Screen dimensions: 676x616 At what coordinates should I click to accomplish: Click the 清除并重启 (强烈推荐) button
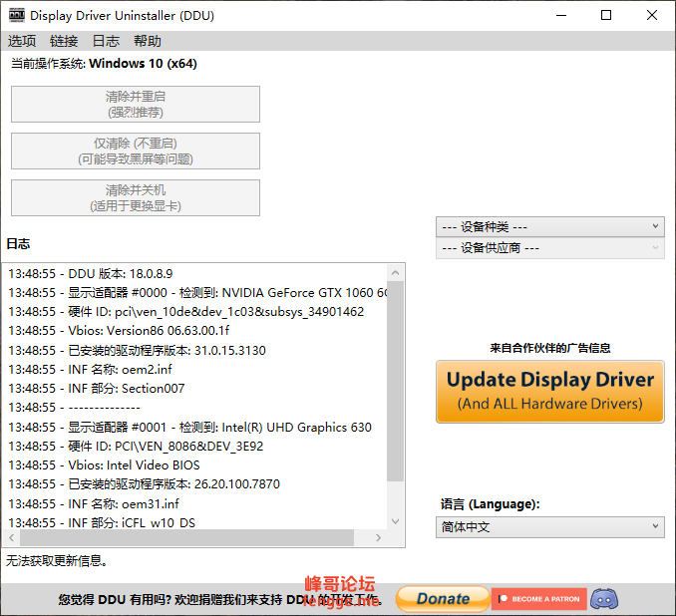coord(136,104)
